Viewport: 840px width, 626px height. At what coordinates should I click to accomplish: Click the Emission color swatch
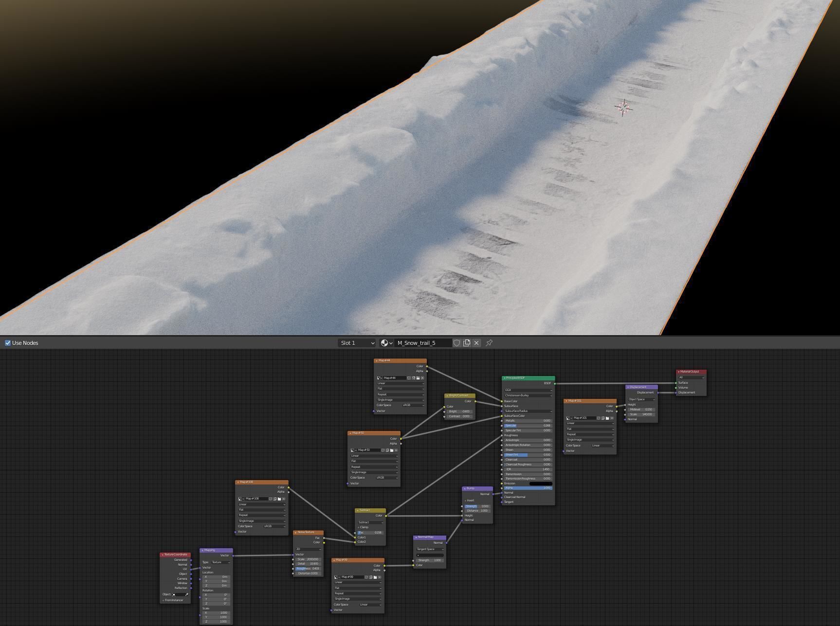540,483
